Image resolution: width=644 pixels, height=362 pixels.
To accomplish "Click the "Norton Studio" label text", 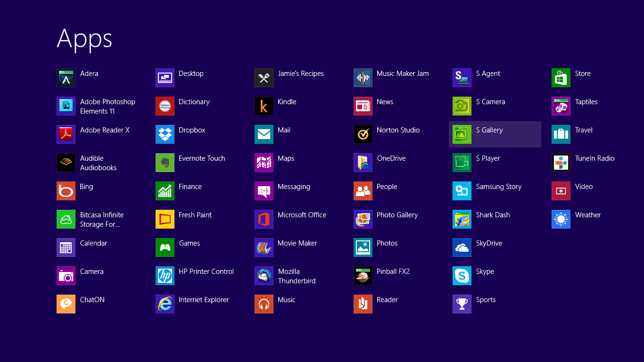I will coord(398,130).
